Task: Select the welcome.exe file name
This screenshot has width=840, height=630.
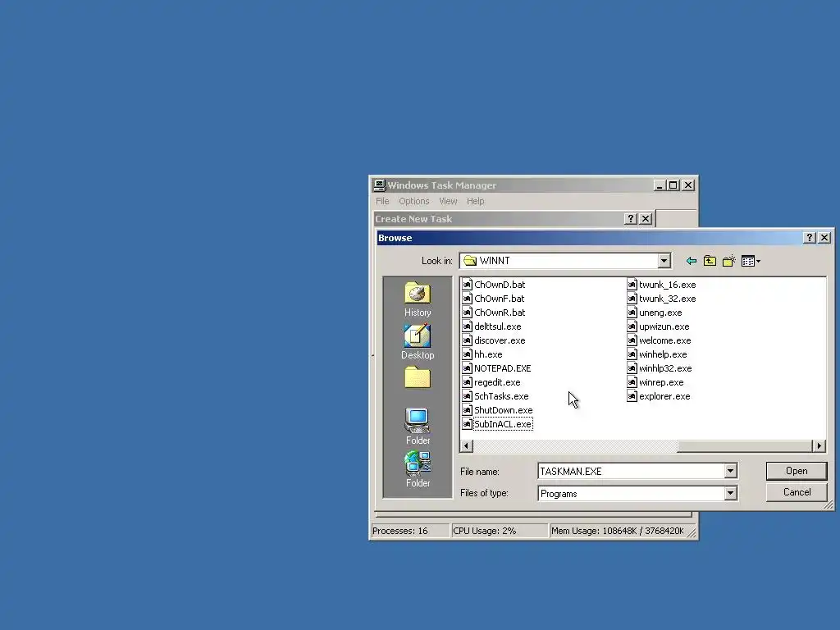Action: point(664,340)
